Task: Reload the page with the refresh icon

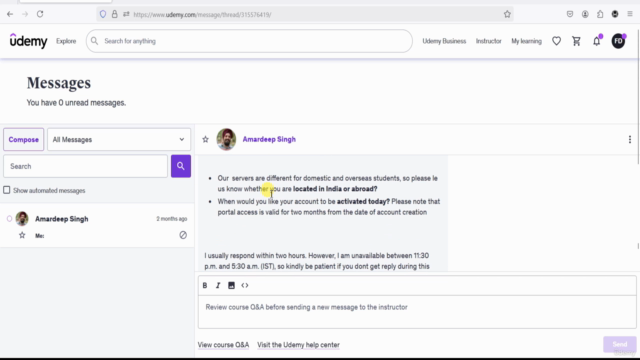Action: point(40,14)
